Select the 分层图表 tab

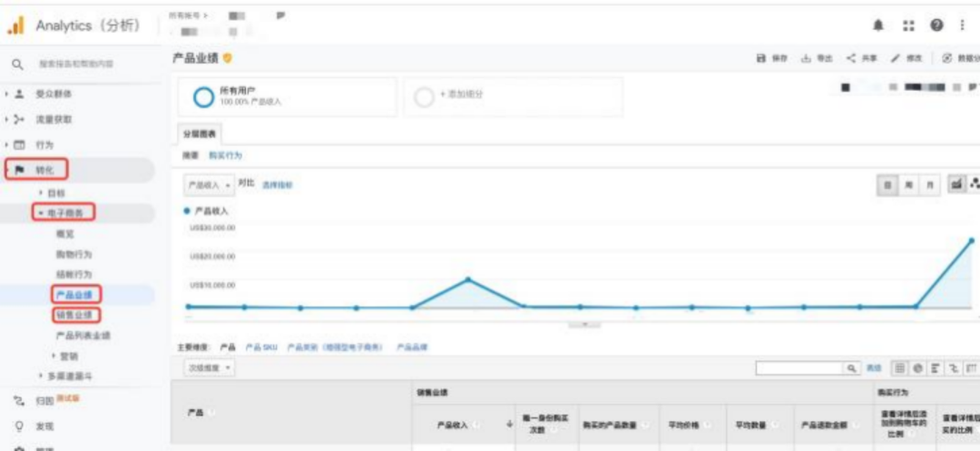(200, 133)
